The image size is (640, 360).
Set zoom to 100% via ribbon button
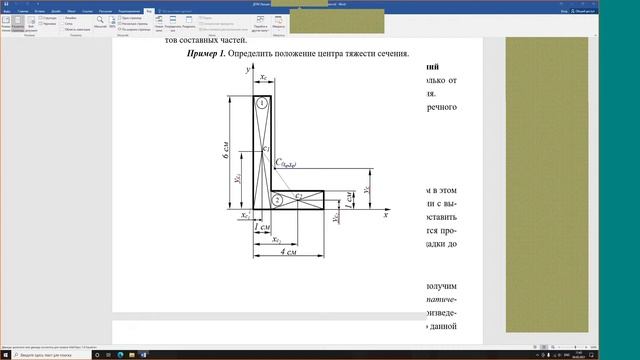[x=112, y=22]
